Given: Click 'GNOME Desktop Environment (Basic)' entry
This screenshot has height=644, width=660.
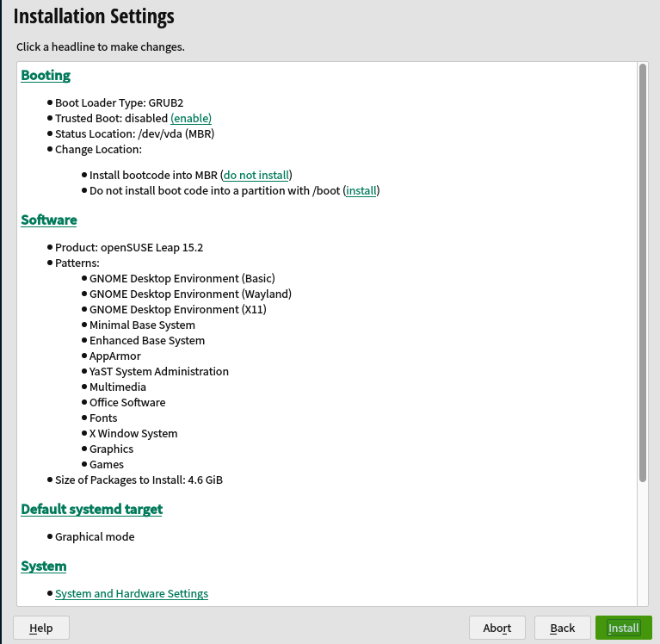Looking at the screenshot, I should point(182,278).
